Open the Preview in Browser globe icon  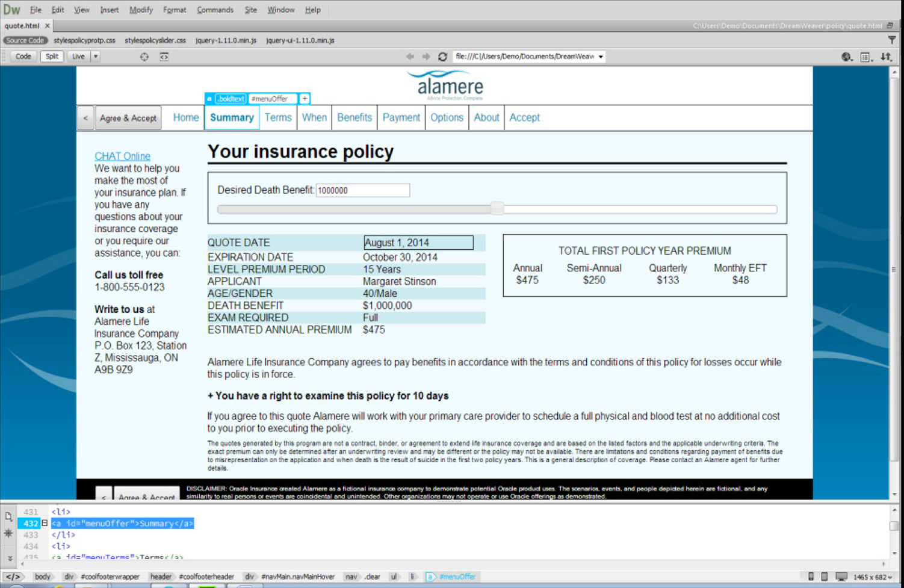[x=847, y=57]
